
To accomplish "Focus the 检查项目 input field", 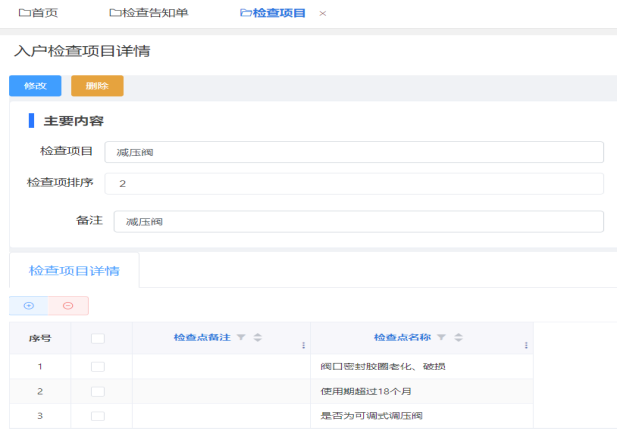I will click(x=354, y=152).
